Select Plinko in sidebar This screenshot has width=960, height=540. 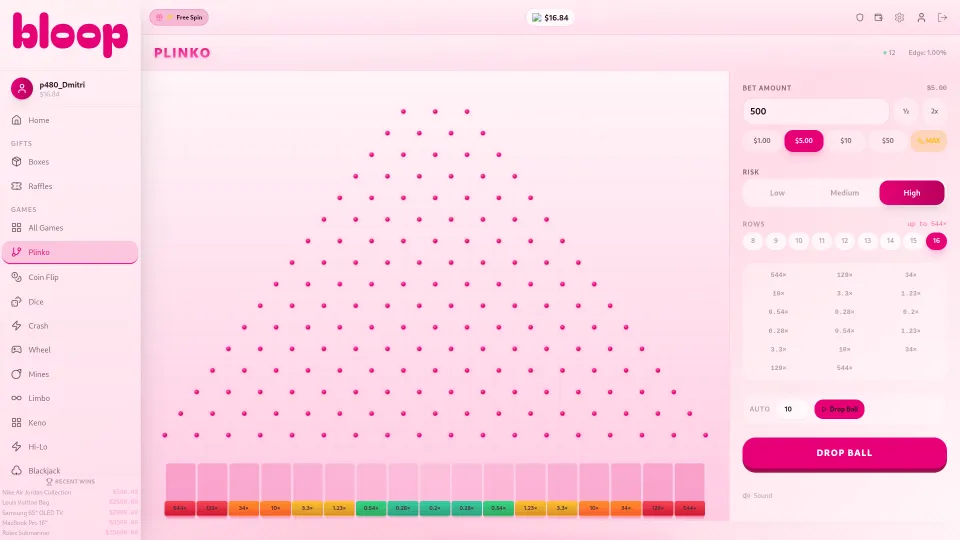point(70,252)
